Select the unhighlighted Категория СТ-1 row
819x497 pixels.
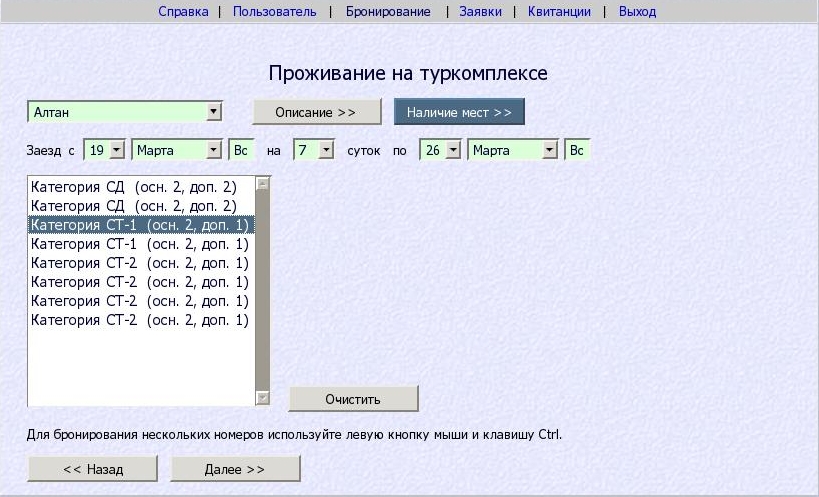pos(141,244)
